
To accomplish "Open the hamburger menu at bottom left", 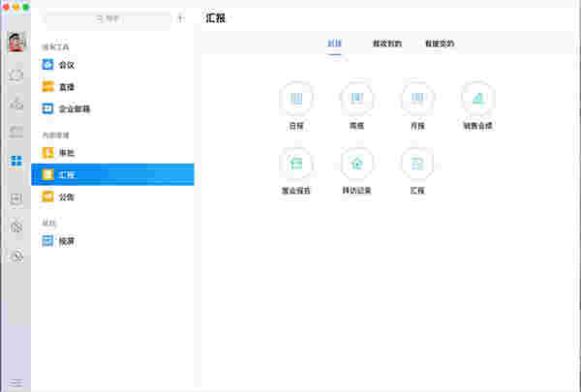I will [15, 383].
